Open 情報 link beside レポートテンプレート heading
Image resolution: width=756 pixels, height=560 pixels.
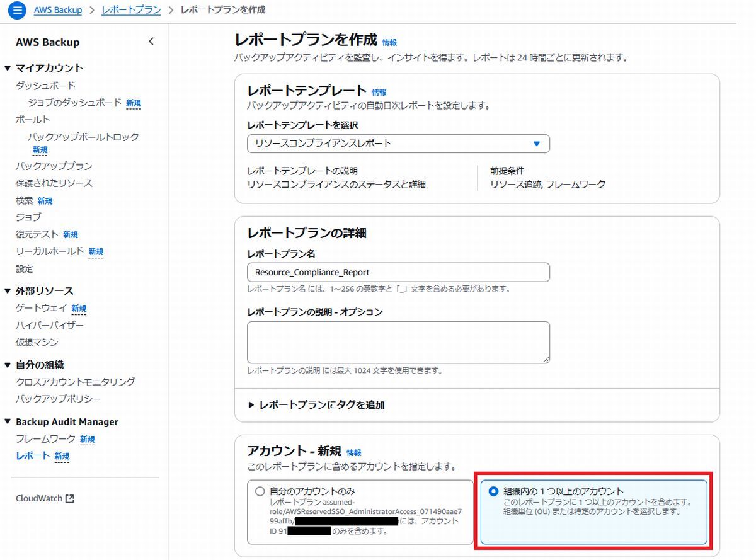click(379, 92)
